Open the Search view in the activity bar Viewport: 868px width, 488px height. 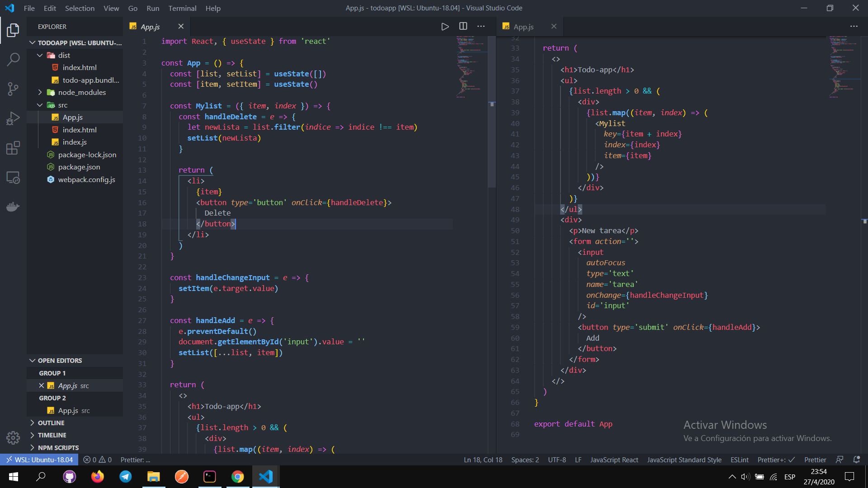pos(13,59)
